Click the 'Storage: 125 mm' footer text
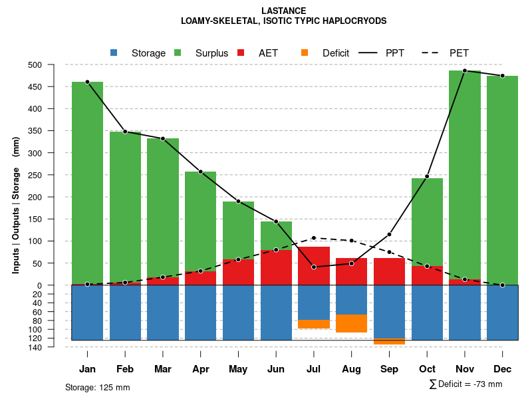Viewport: 532px width, 399px height. (x=97, y=387)
